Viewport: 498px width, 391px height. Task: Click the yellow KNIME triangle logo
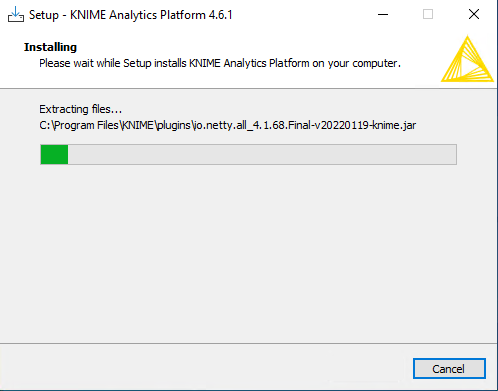click(x=467, y=59)
